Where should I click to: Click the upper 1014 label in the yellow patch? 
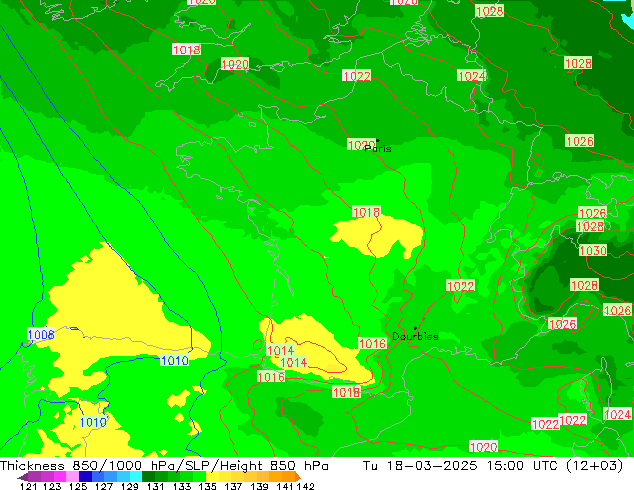(280, 350)
